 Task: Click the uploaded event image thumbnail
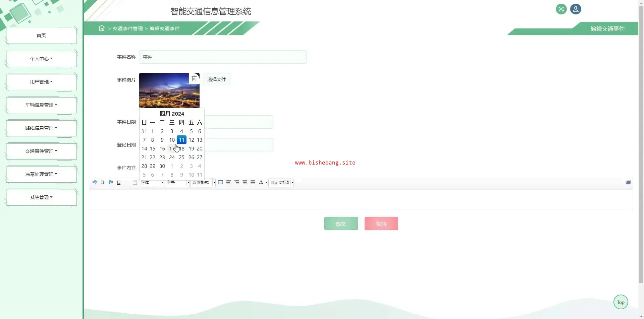pyautogui.click(x=169, y=90)
